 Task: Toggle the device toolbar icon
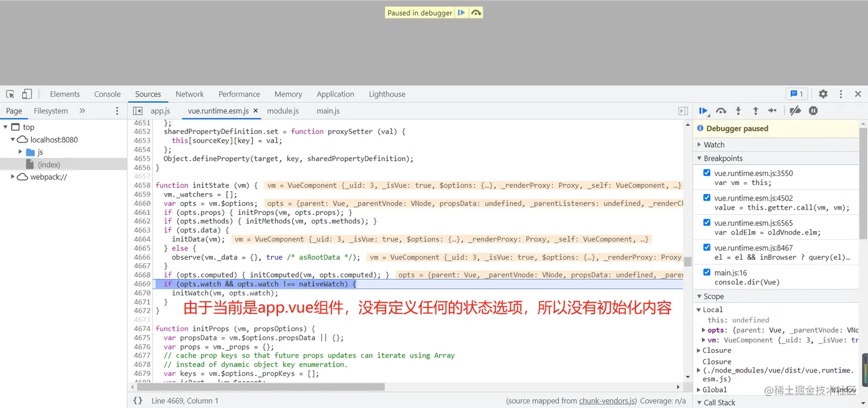27,94
